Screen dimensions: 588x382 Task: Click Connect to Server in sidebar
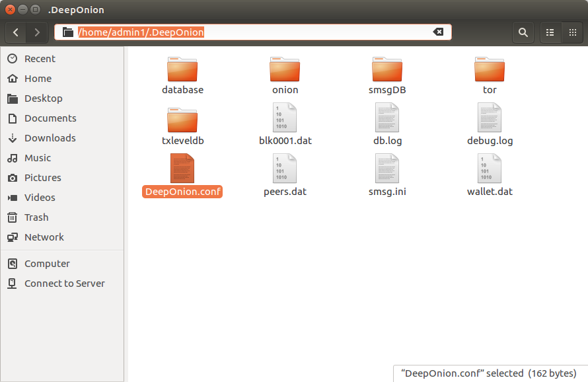coord(62,284)
